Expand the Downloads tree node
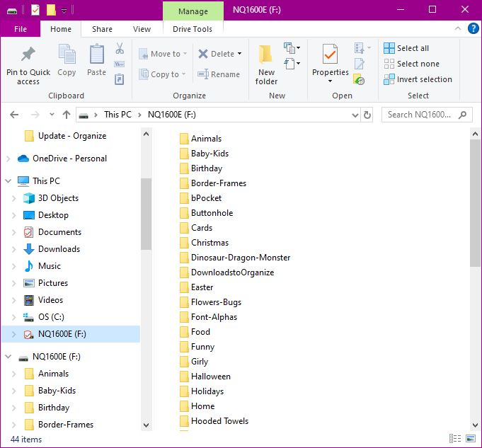The width and height of the screenshot is (482, 448). pos(13,249)
